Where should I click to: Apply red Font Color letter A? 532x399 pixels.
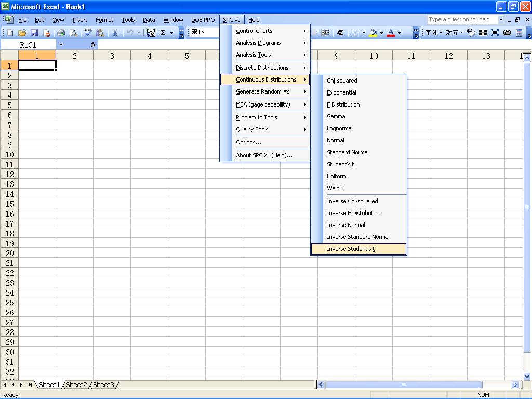pyautogui.click(x=391, y=33)
